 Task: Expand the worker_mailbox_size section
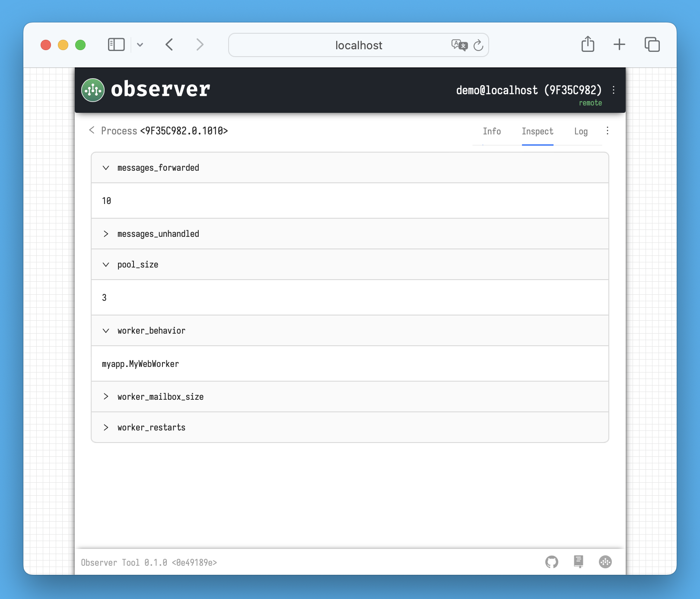[x=106, y=397]
